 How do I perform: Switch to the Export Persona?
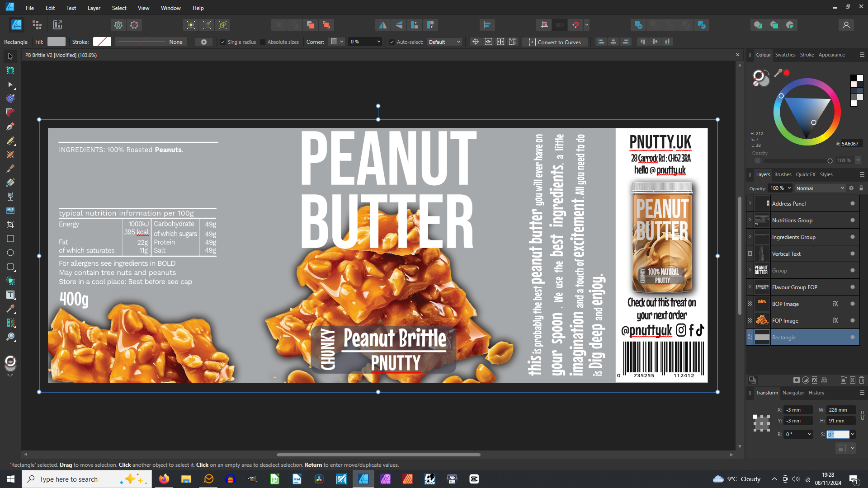click(57, 25)
